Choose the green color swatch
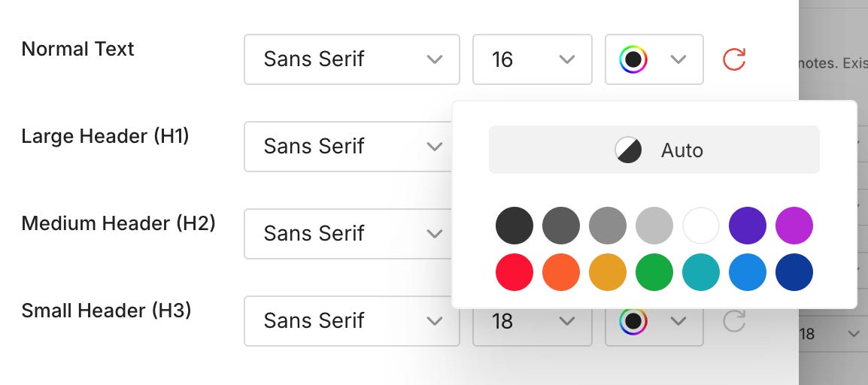Screen dimensions: 868x385 (x=654, y=272)
